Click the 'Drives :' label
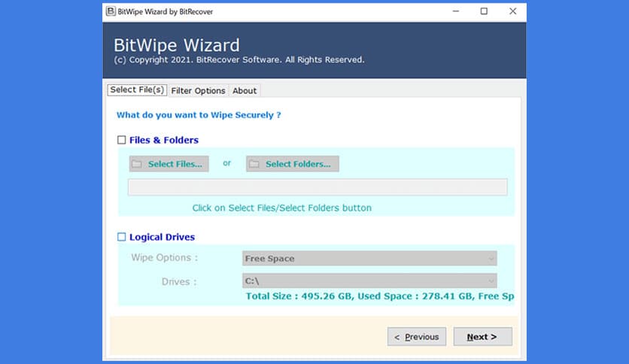This screenshot has height=364, width=629. [x=179, y=282]
